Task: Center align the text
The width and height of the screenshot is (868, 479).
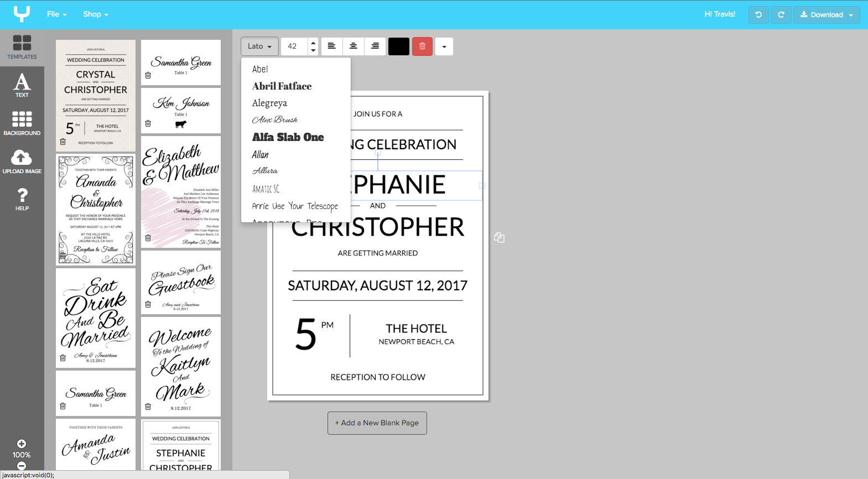Action: pos(354,46)
